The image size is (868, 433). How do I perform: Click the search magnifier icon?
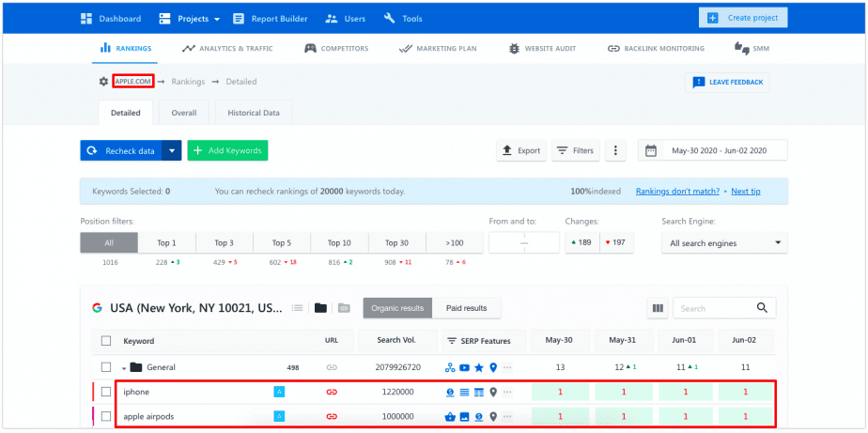[x=762, y=308]
